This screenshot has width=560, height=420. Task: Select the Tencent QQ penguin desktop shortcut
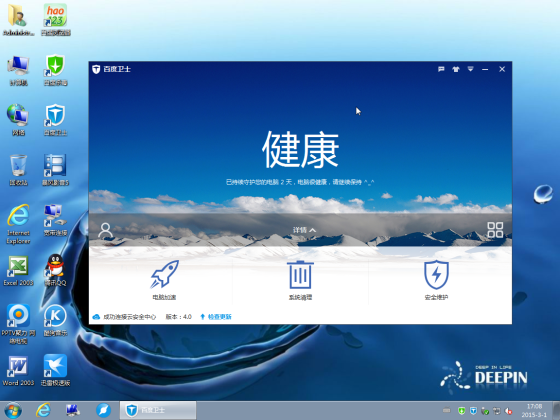coord(55,270)
